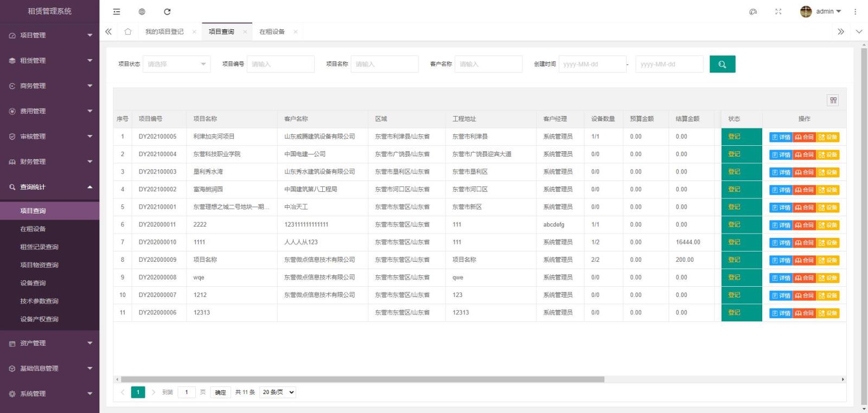Expand the 租赁管理 sidebar menu

pyautogui.click(x=49, y=61)
